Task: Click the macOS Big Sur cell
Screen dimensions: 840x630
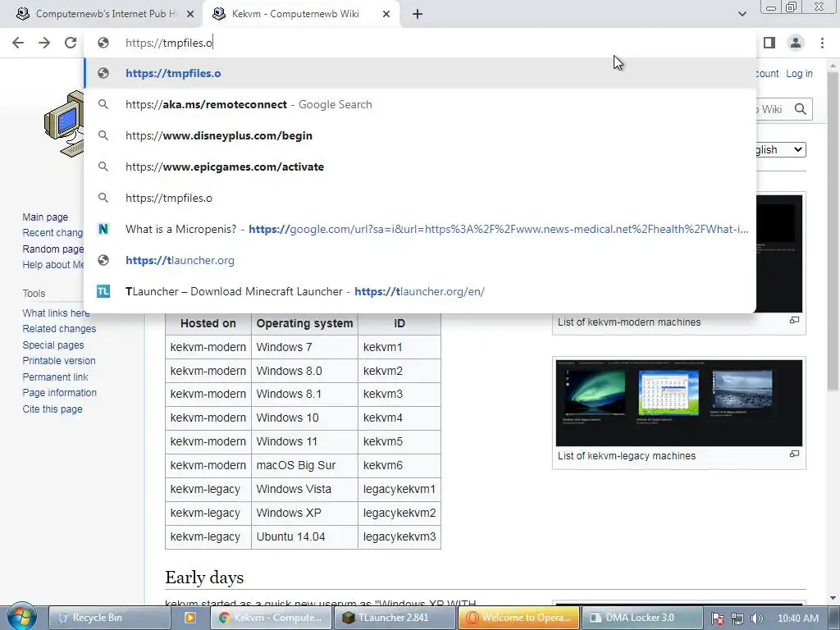Action: (x=304, y=465)
